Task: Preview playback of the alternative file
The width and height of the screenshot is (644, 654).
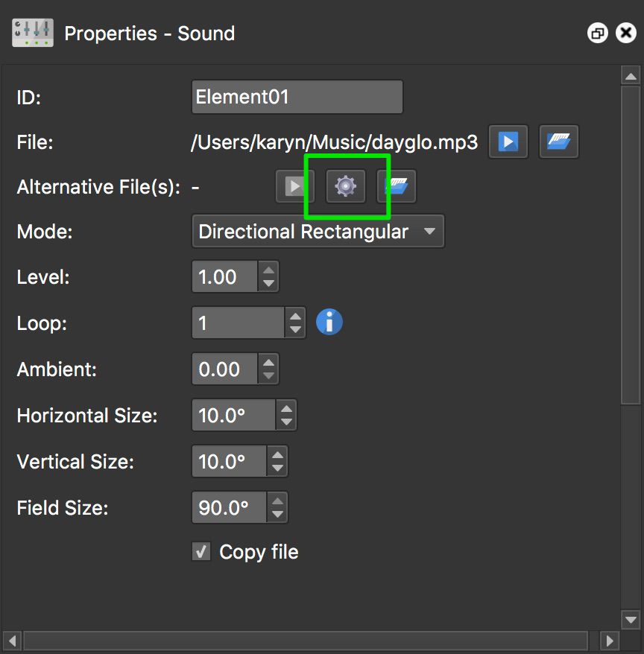Action: pyautogui.click(x=294, y=186)
